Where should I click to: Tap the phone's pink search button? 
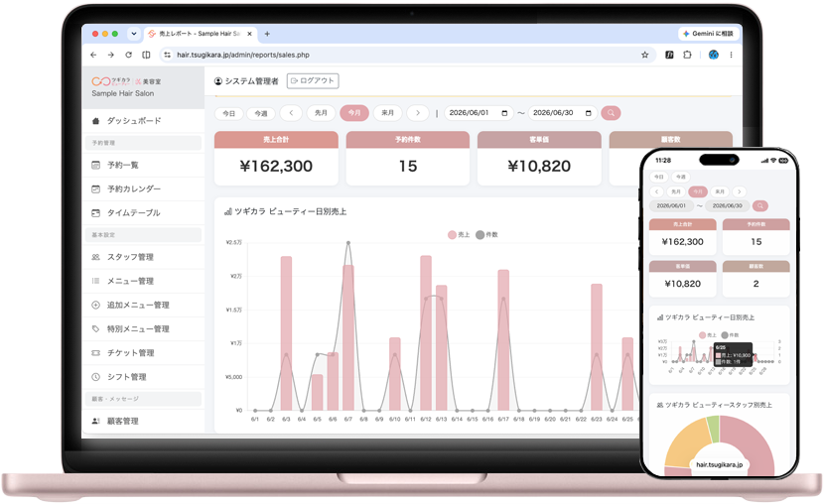(x=759, y=205)
